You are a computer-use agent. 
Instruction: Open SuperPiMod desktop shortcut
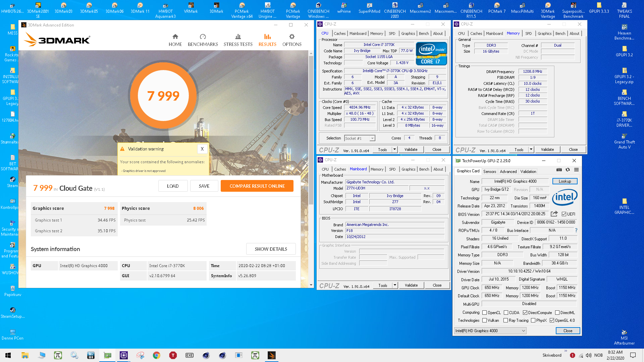pos(369,8)
